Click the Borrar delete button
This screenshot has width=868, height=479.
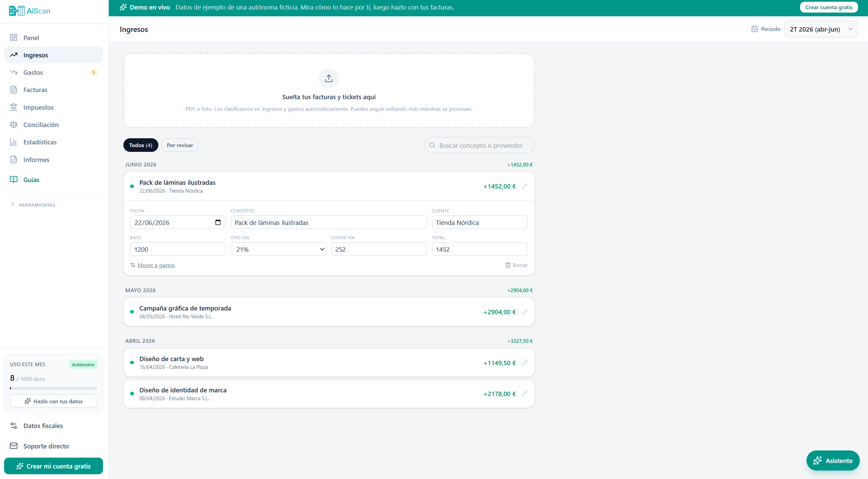(x=516, y=265)
